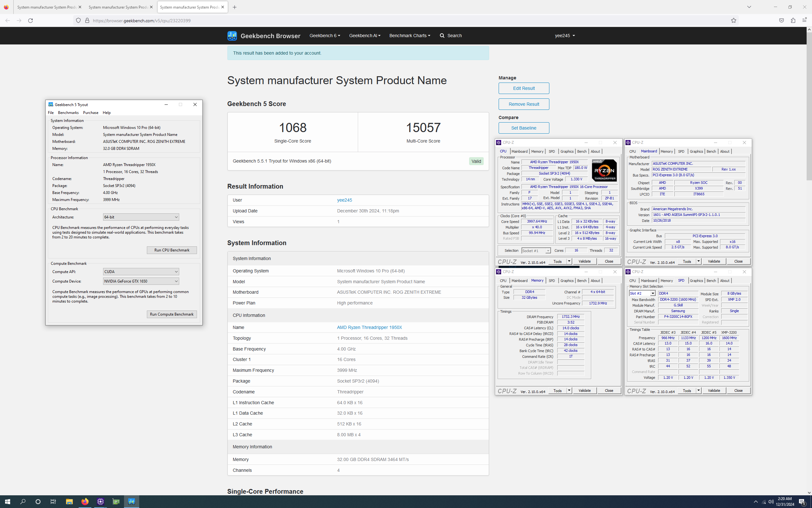Expand the Benchmark Charts dropdown
The image size is (812, 508).
click(x=409, y=36)
